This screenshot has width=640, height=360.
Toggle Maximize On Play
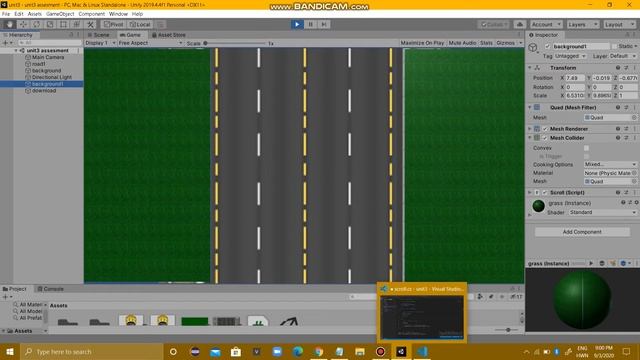pos(422,43)
